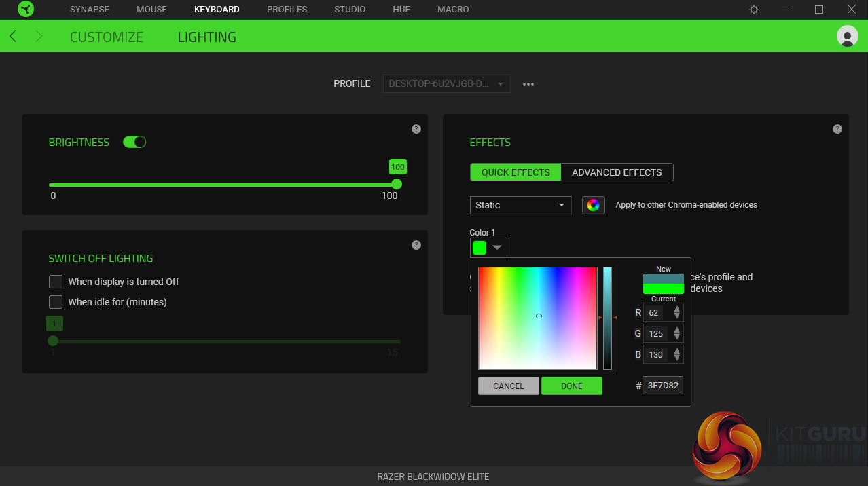Check 'When display is turned Off'
Image resolution: width=868 pixels, height=486 pixels.
coord(56,282)
